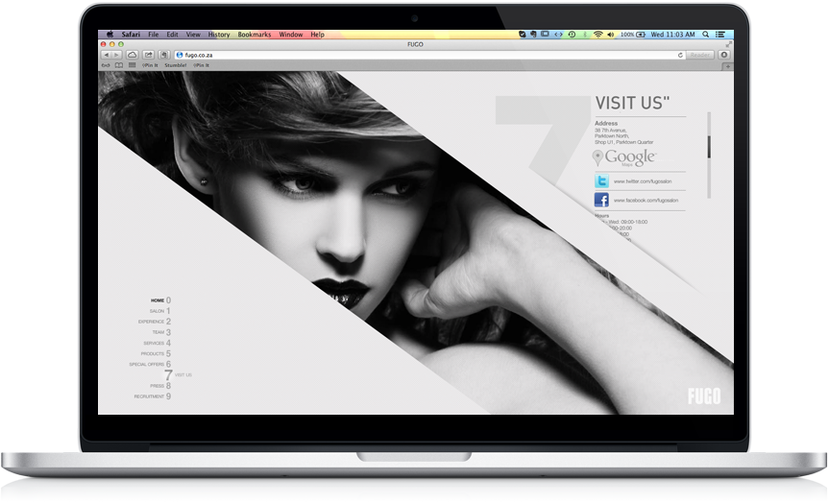
Task: Click the Share toolbar icon
Action: 149,55
